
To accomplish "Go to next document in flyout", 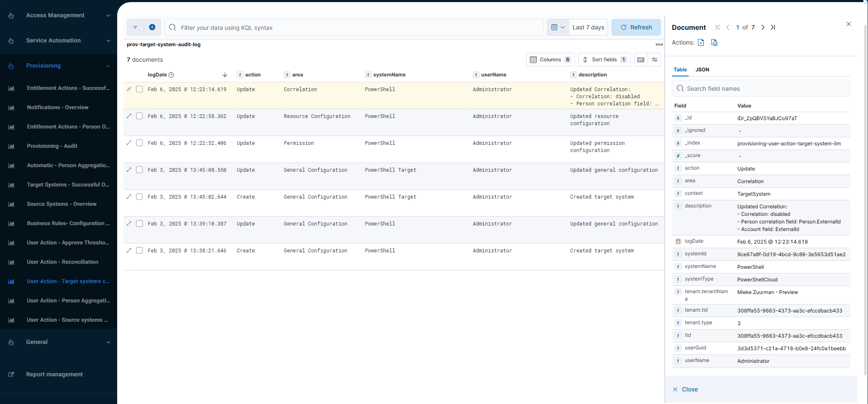I will click(763, 27).
